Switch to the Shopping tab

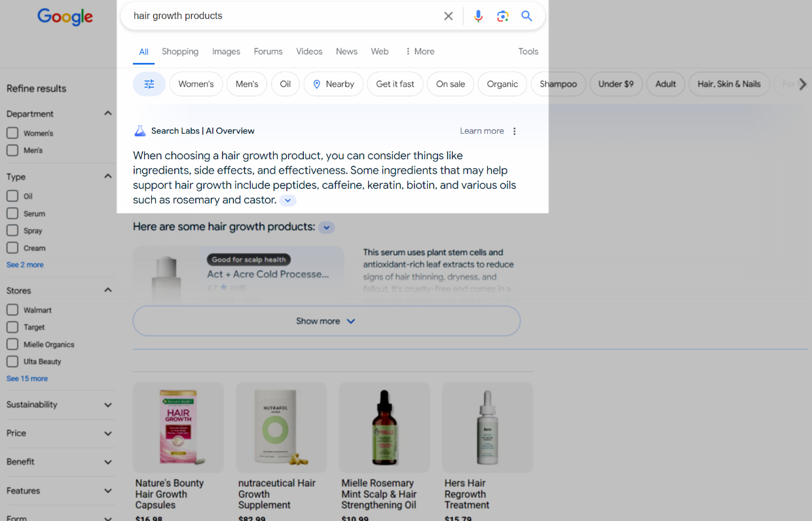pos(180,51)
